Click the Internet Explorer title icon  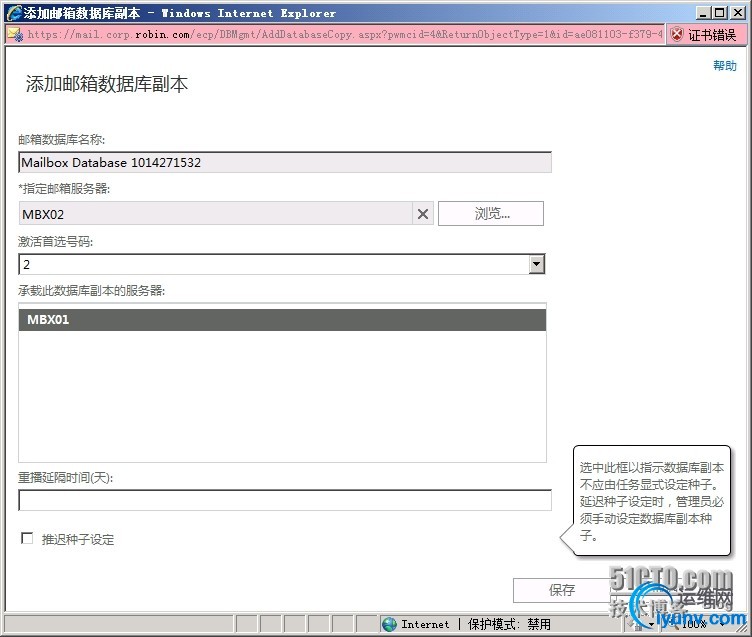click(x=14, y=13)
